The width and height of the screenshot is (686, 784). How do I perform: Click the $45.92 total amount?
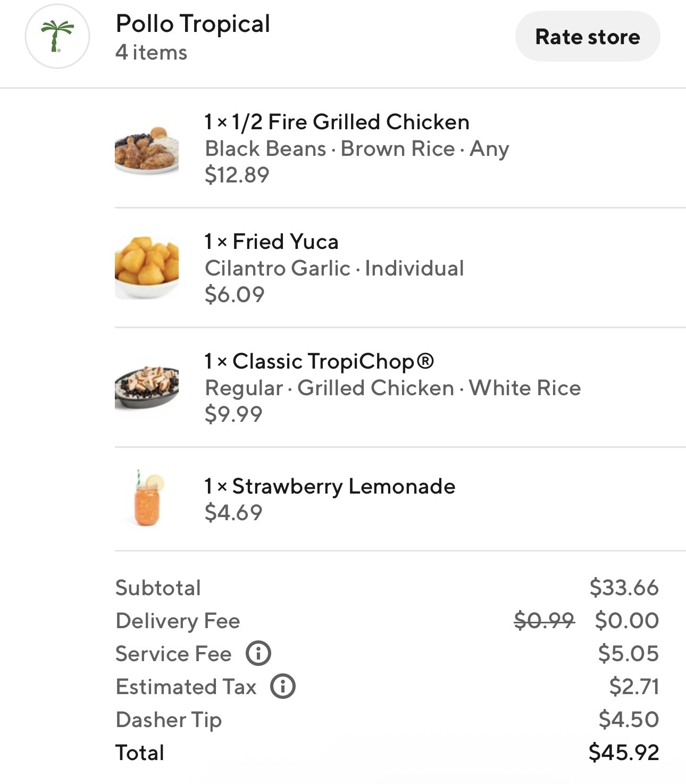click(x=624, y=752)
